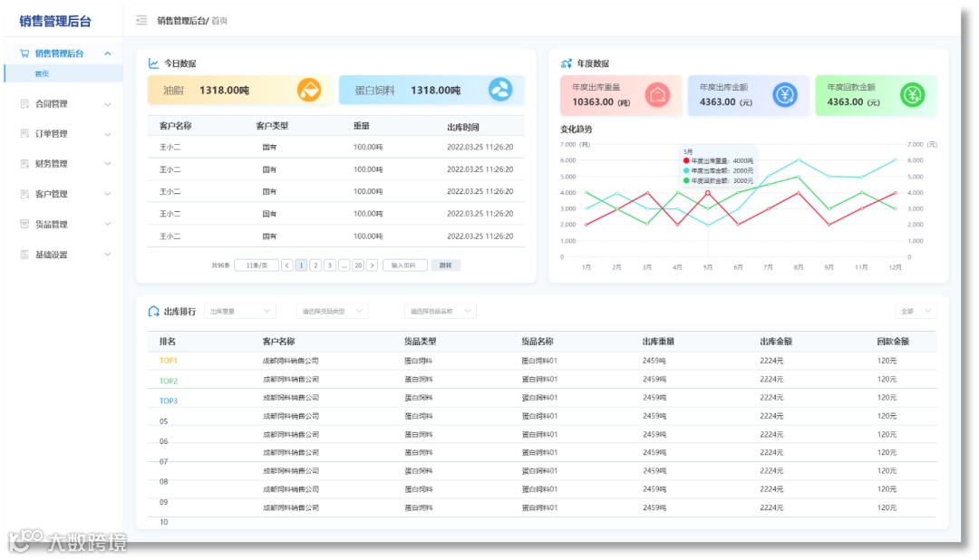Image resolution: width=979 pixels, height=560 pixels.
Task: Click the TOP2 ranking label
Action: click(x=169, y=381)
